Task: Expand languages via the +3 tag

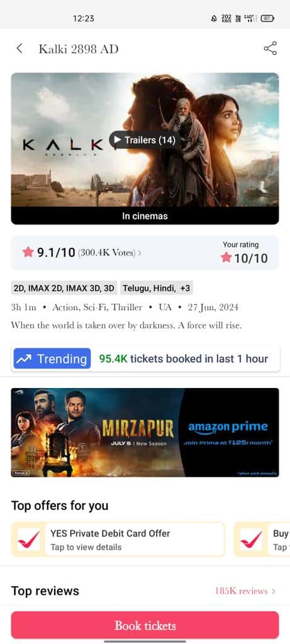Action: pyautogui.click(x=185, y=288)
